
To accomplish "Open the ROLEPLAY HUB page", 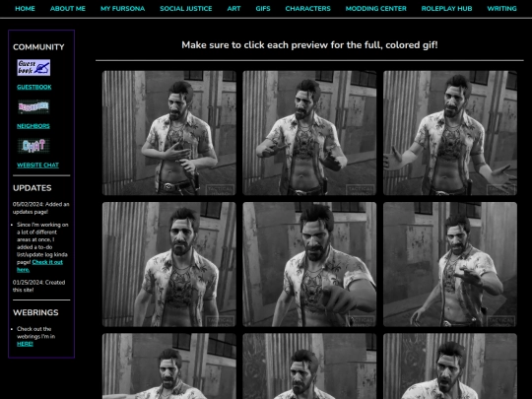I will point(446,9).
